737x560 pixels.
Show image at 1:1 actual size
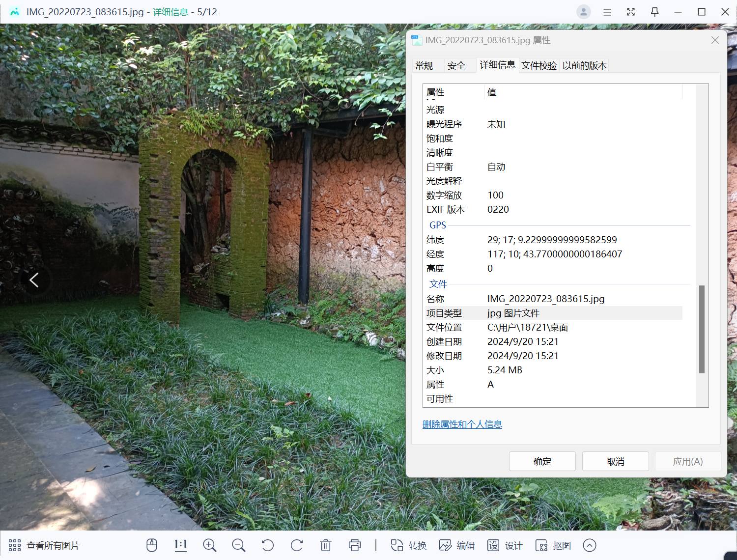click(180, 545)
